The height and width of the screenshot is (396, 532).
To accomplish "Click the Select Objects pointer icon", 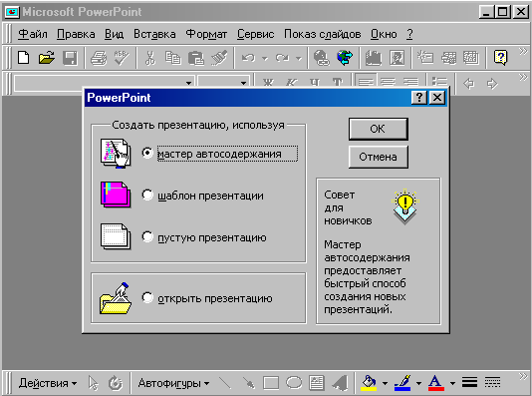I will pos(93,383).
